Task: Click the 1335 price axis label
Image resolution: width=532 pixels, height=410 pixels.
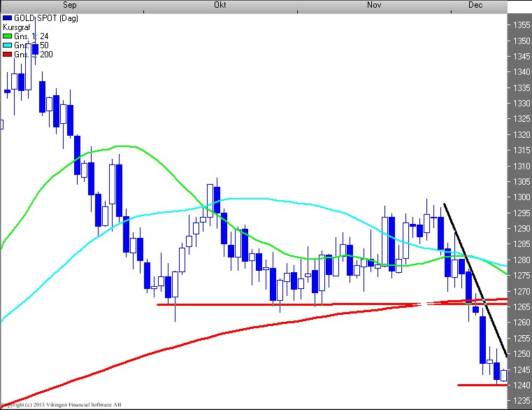Action: (x=521, y=87)
